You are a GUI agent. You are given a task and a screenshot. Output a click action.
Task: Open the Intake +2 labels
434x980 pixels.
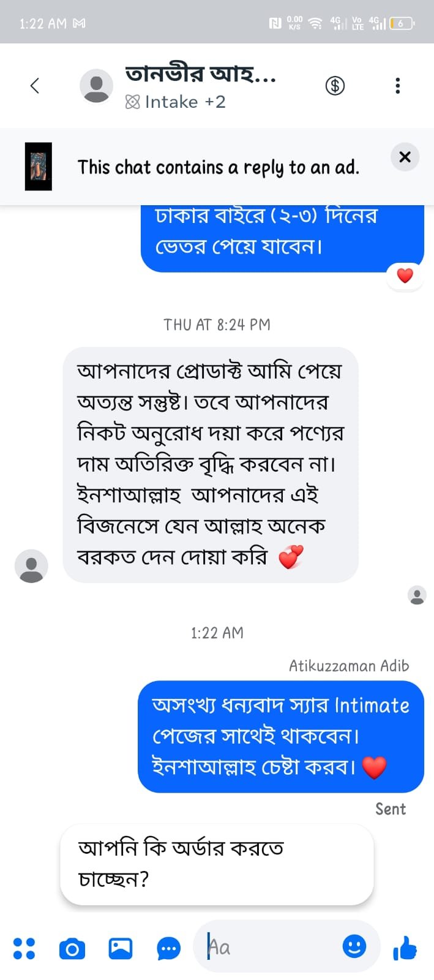(176, 102)
